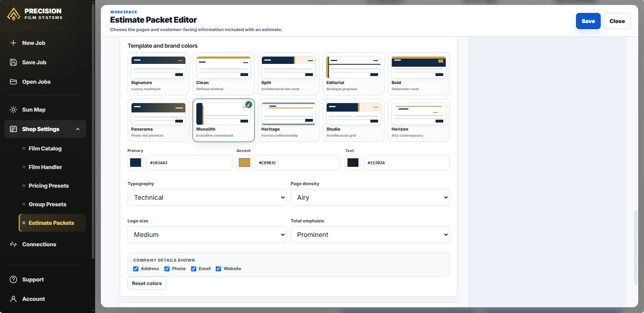Click the Accent color swatch
The height and width of the screenshot is (313, 644).
click(244, 163)
